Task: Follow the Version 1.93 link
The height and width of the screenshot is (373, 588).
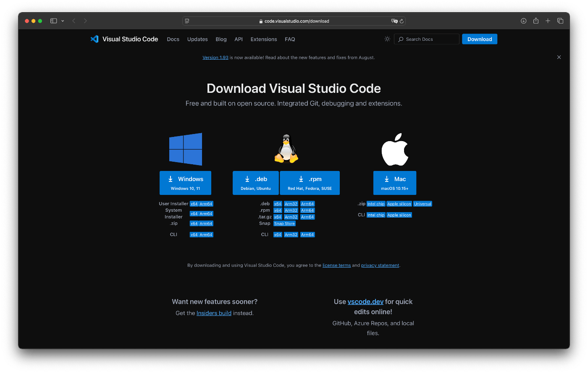Action: (x=215, y=58)
